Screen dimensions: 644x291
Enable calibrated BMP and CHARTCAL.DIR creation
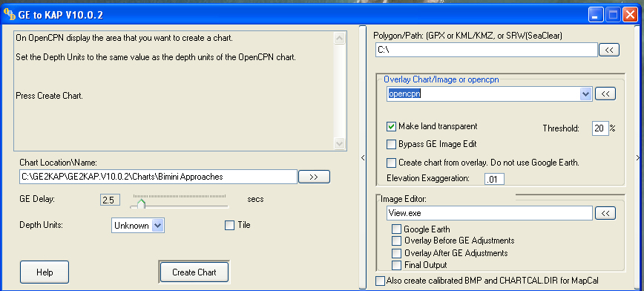[381, 281]
